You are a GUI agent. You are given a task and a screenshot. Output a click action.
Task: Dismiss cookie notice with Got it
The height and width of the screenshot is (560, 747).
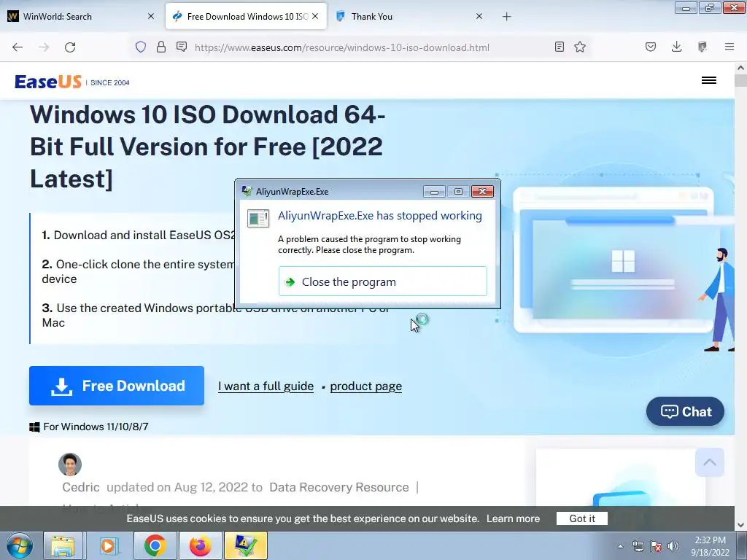[x=581, y=518]
